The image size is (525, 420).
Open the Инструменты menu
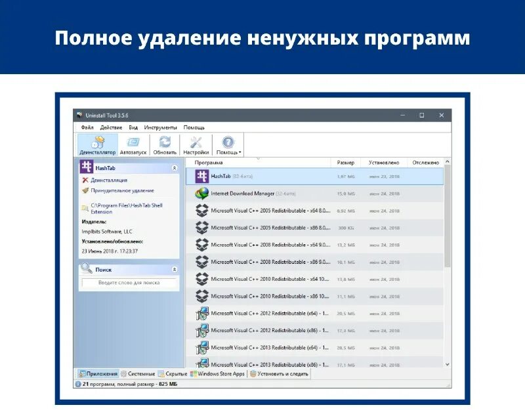point(159,128)
